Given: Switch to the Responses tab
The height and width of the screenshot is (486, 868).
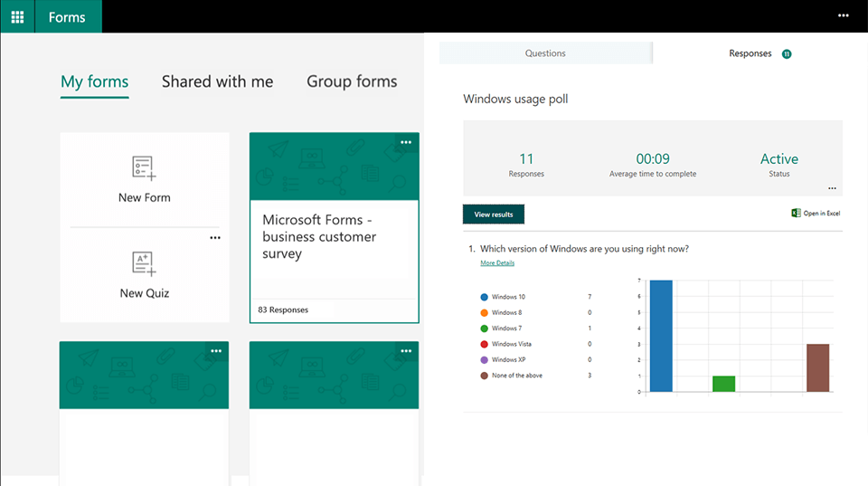Looking at the screenshot, I should point(750,53).
